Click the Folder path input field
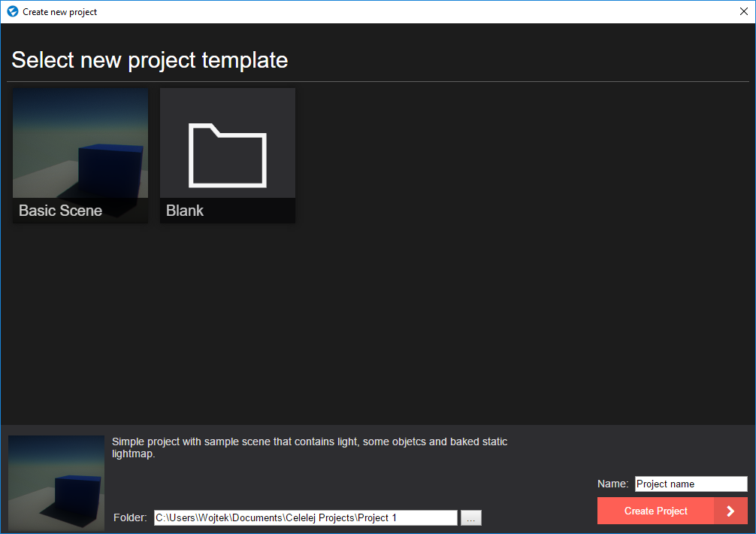This screenshot has height=534, width=756. click(x=306, y=517)
